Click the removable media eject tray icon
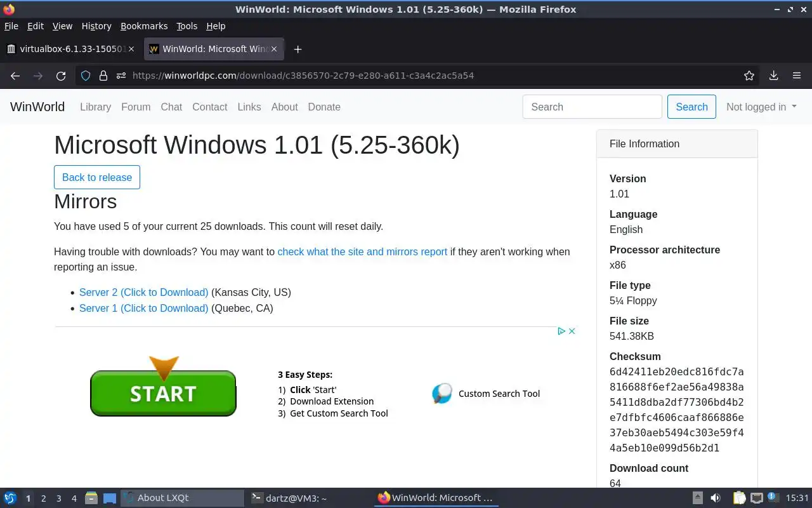Image resolution: width=812 pixels, height=508 pixels. click(697, 498)
